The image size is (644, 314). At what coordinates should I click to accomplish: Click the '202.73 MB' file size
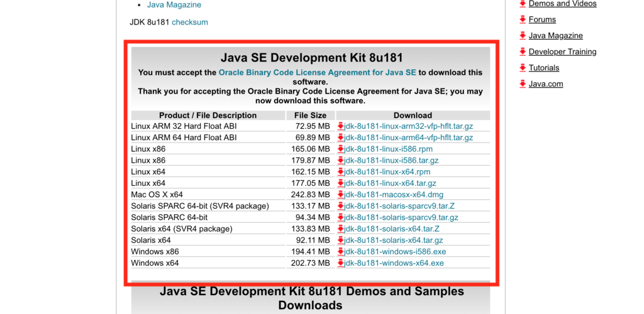311,263
